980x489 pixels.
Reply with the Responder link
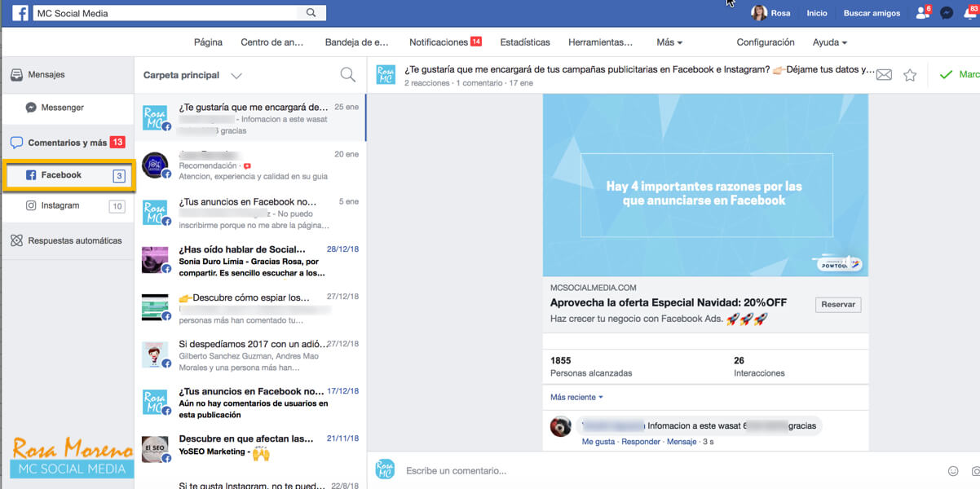[x=642, y=441]
